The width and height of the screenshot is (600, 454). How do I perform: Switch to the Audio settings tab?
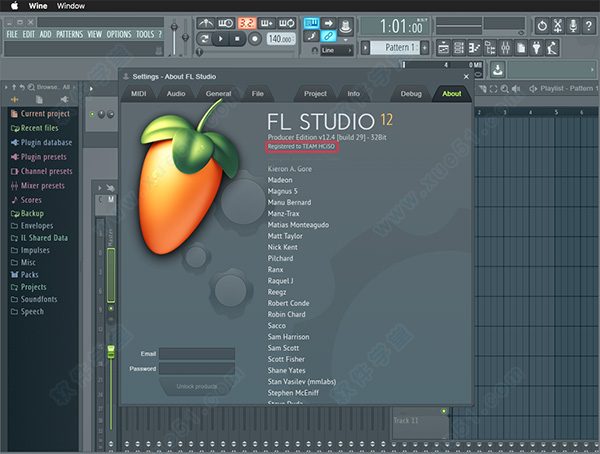[x=176, y=94]
